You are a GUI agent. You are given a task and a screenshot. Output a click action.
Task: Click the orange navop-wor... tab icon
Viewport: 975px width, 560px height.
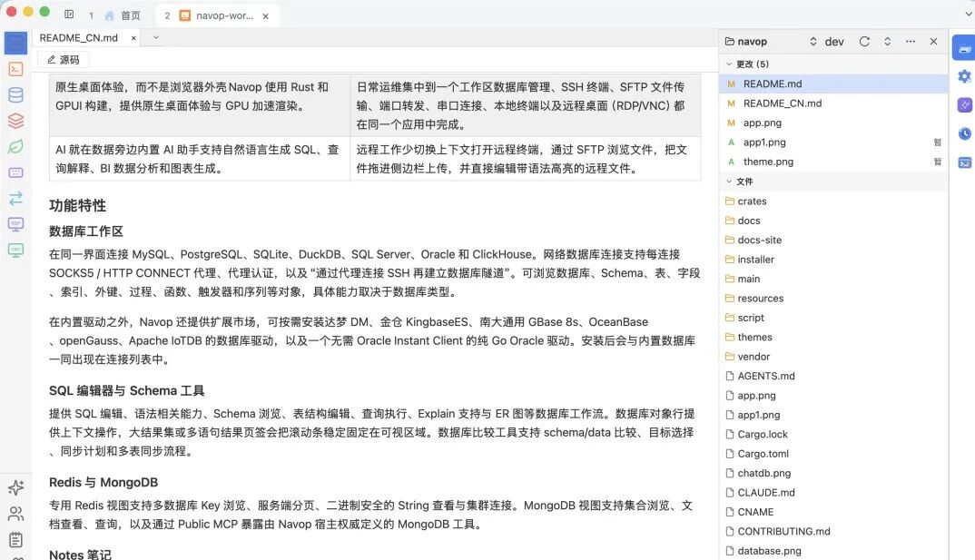[184, 15]
